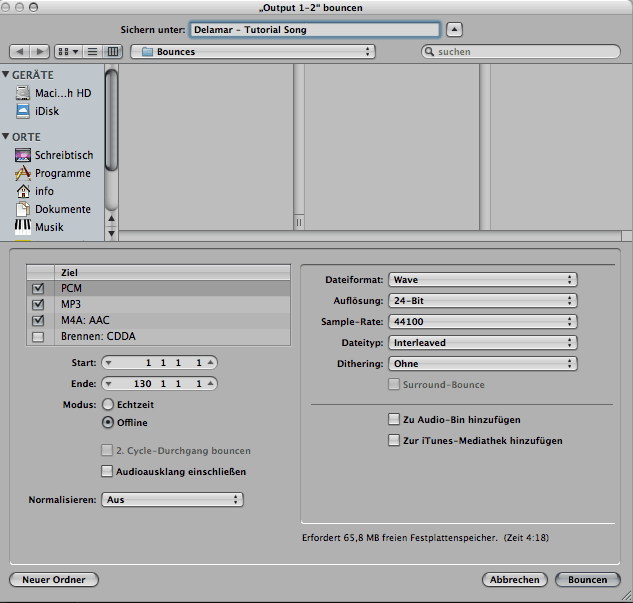
Task: Open the Dateiformat Wave dropdown
Action: [x=483, y=280]
